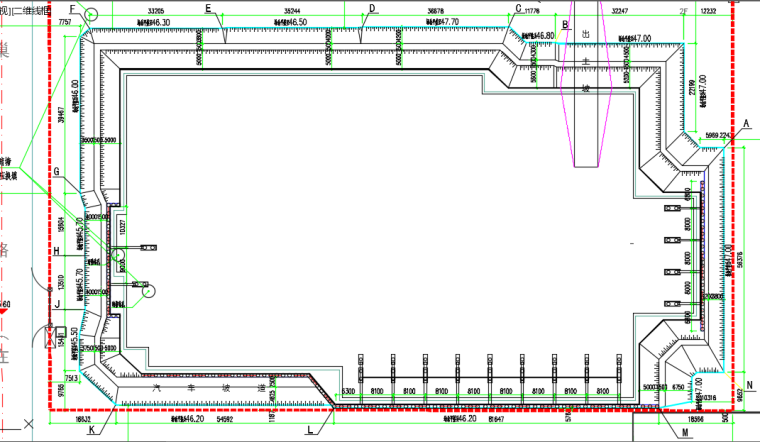Viewport: 760px width, 442px height.
Task: Click section label C near top right
Action: click(518, 9)
